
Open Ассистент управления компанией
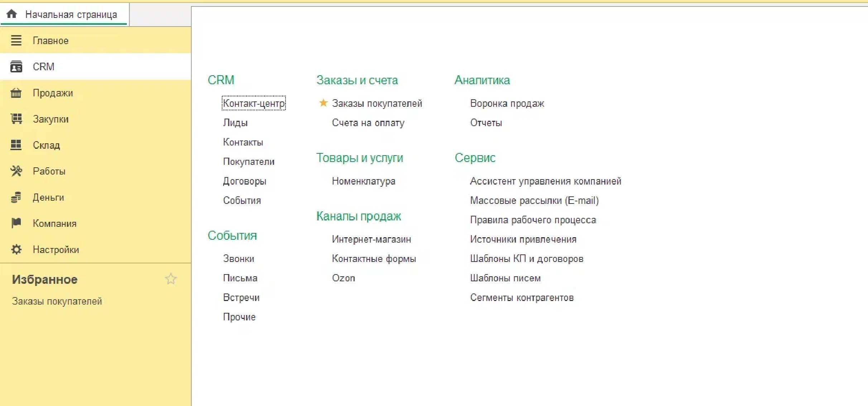coord(545,181)
